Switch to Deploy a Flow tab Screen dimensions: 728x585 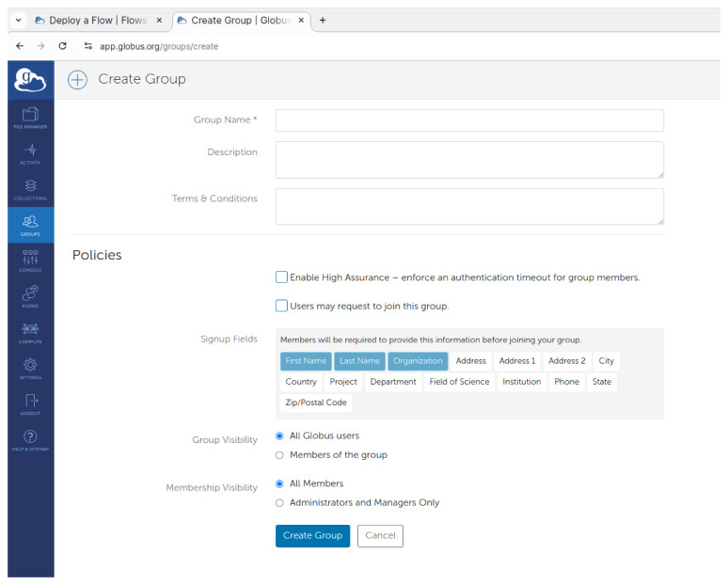click(x=99, y=21)
